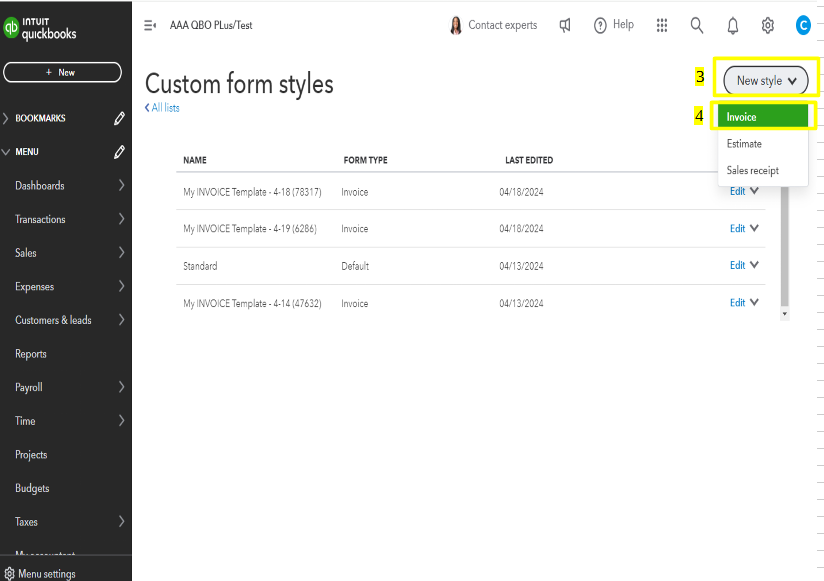Image resolution: width=824 pixels, height=581 pixels.
Task: Click the search magnifier icon
Action: [x=697, y=25]
